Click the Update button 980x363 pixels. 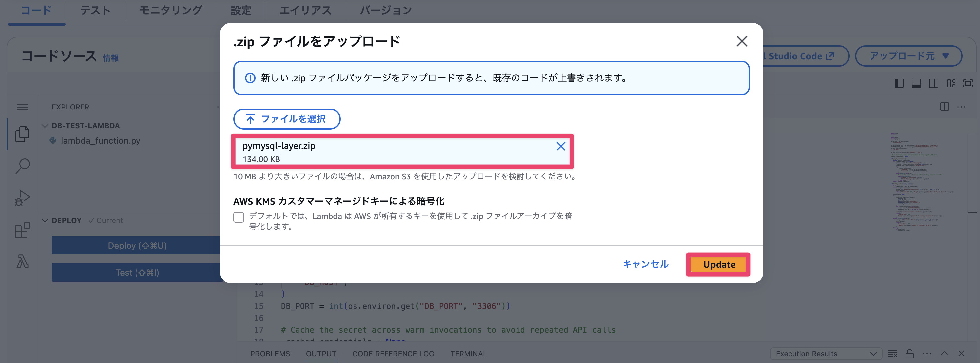coord(719,264)
